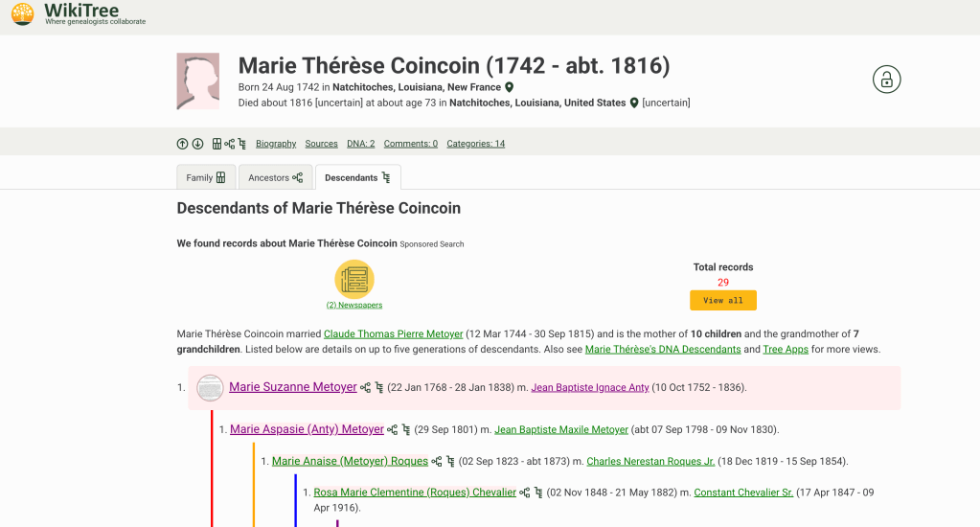Click descendants icon beside Rosa Marie Clementine Chevalier

tap(537, 493)
